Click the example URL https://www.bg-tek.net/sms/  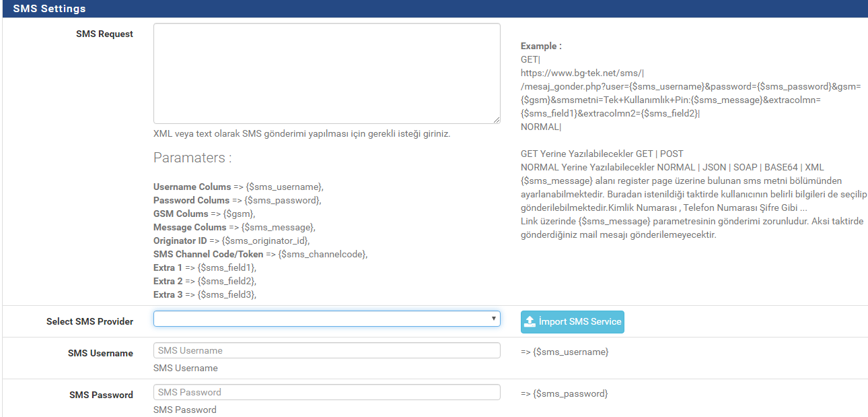click(x=583, y=73)
